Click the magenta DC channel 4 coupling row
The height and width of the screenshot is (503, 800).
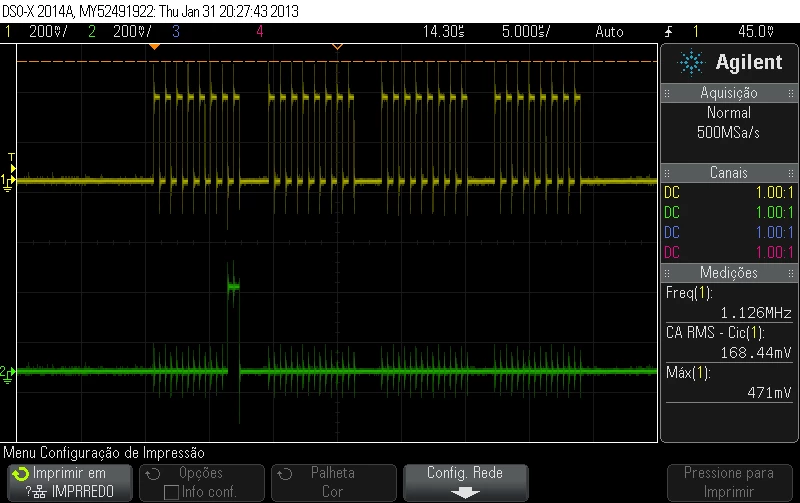(x=729, y=253)
